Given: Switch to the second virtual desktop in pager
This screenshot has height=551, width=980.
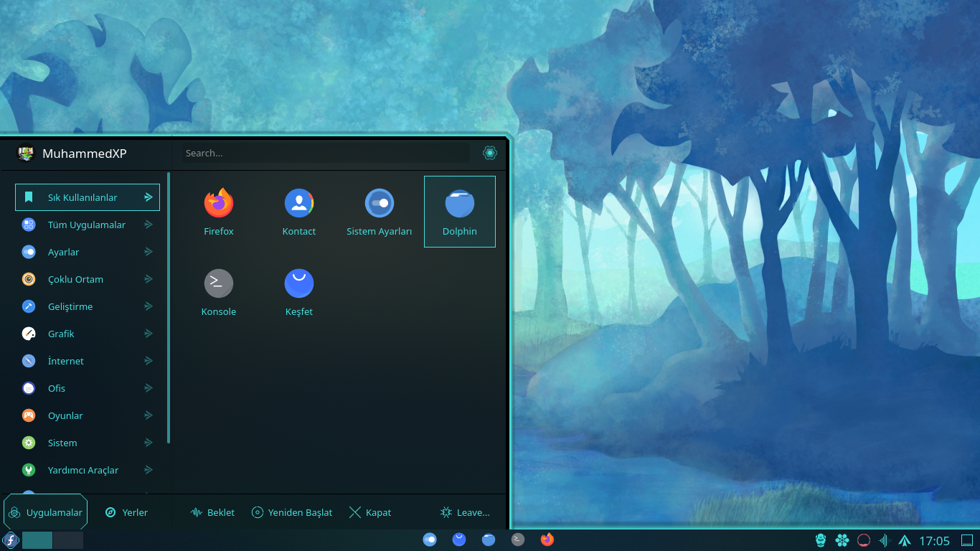Looking at the screenshot, I should 68,540.
